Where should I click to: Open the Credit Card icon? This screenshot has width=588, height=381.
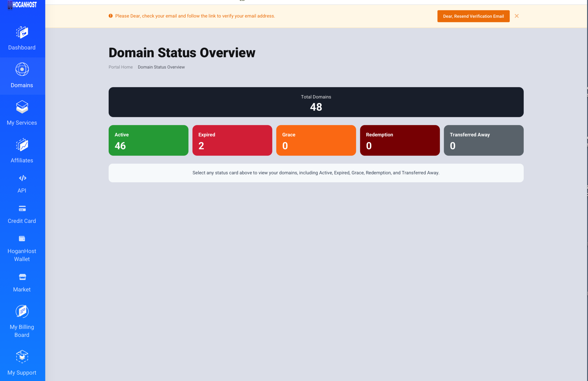pos(22,208)
